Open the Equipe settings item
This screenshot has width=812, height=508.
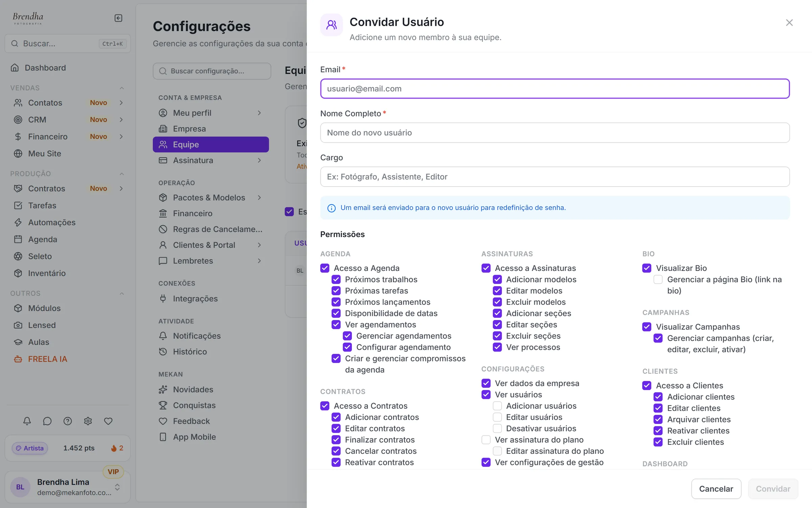click(211, 145)
